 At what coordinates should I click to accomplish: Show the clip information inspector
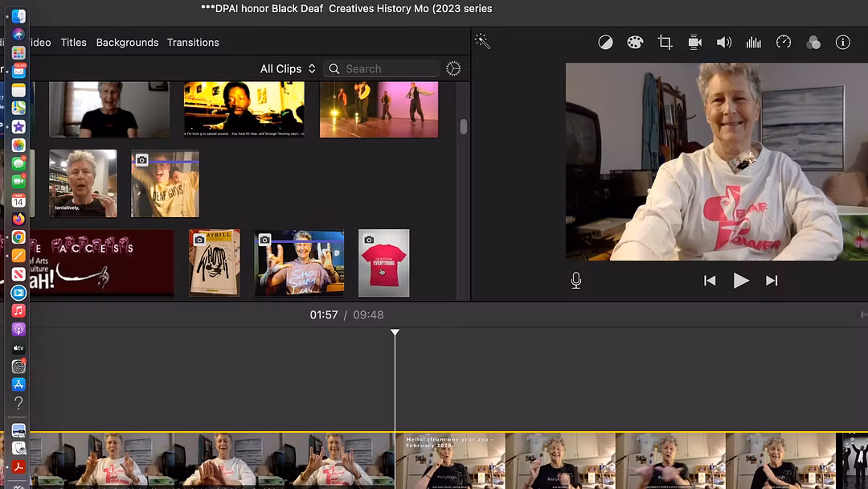pyautogui.click(x=843, y=43)
